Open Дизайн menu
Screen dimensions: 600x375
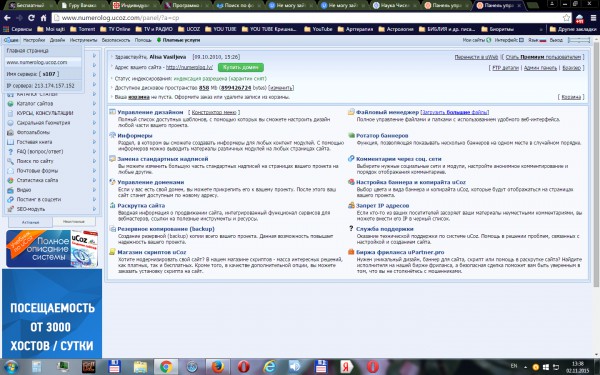click(x=57, y=40)
